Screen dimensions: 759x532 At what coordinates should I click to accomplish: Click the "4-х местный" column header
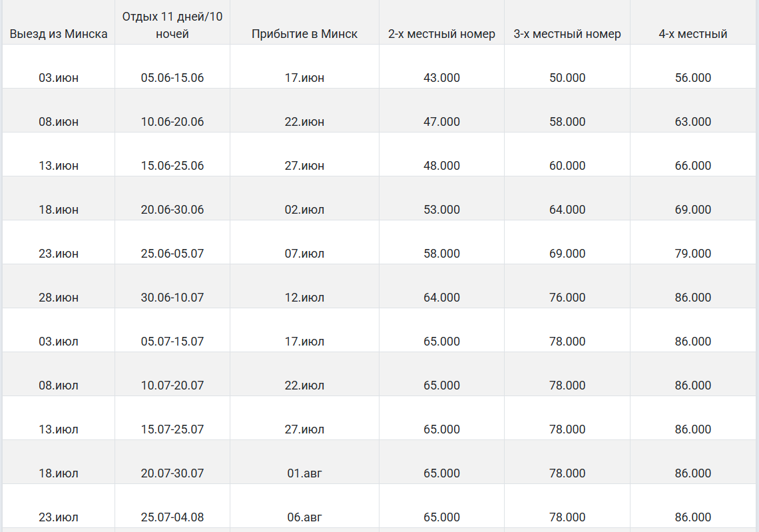[x=692, y=34]
